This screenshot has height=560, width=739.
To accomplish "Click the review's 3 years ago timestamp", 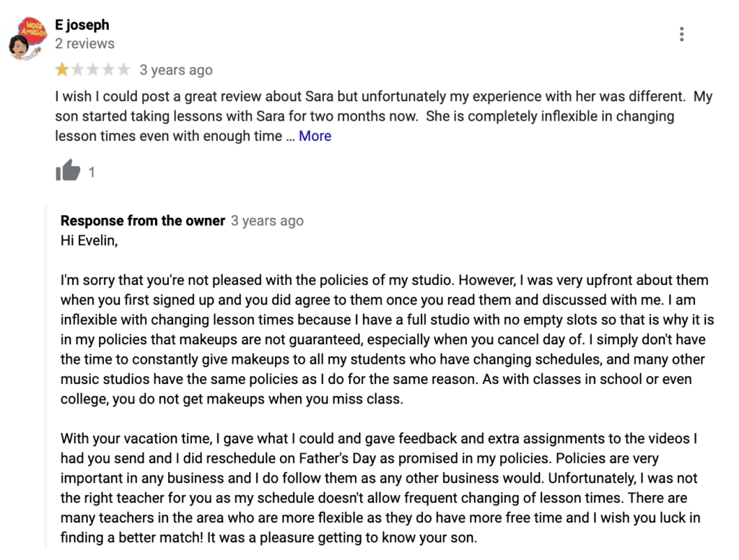I will click(x=176, y=70).
